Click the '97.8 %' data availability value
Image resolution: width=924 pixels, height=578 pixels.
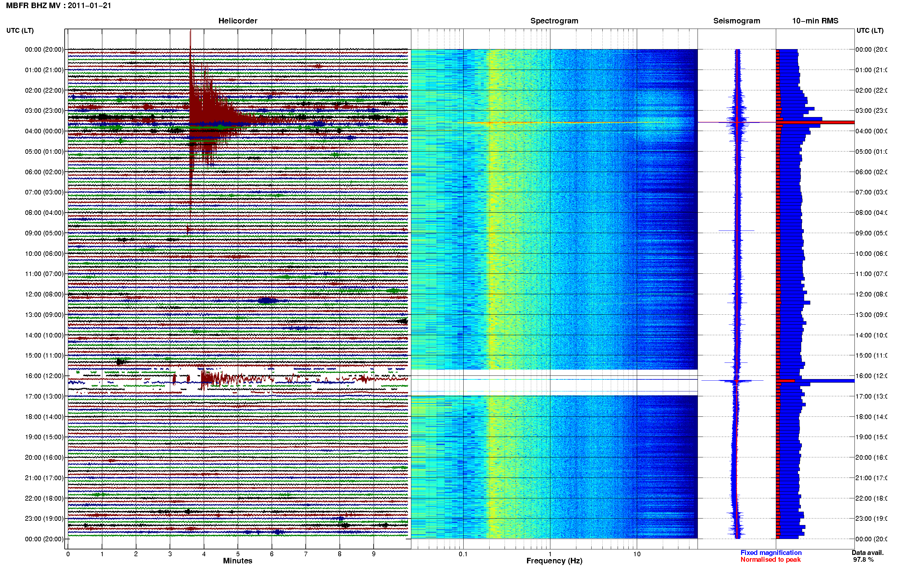coord(863,560)
